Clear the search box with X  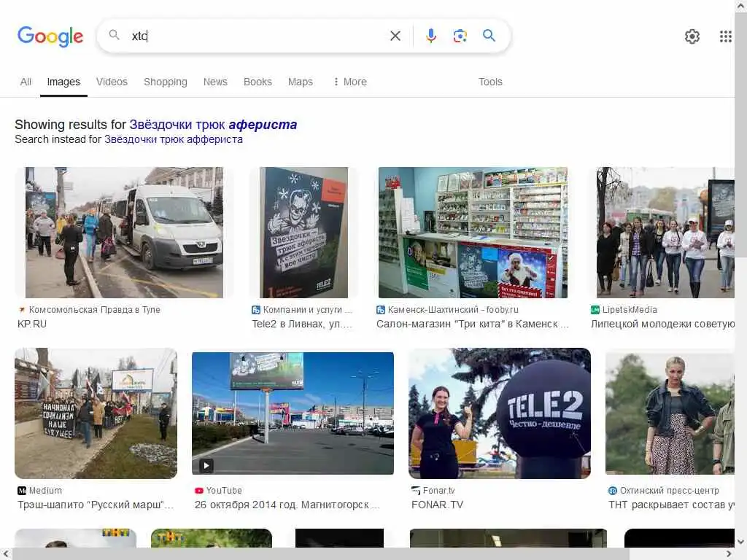coord(395,36)
